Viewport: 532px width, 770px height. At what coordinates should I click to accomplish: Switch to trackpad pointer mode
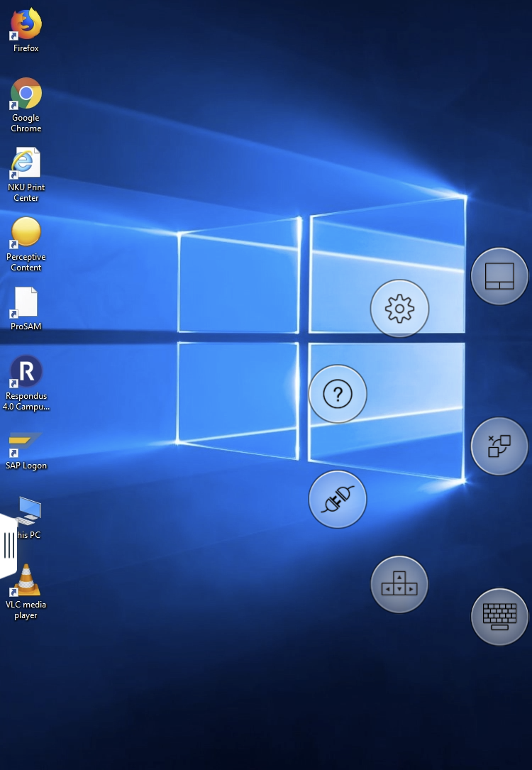click(x=499, y=276)
